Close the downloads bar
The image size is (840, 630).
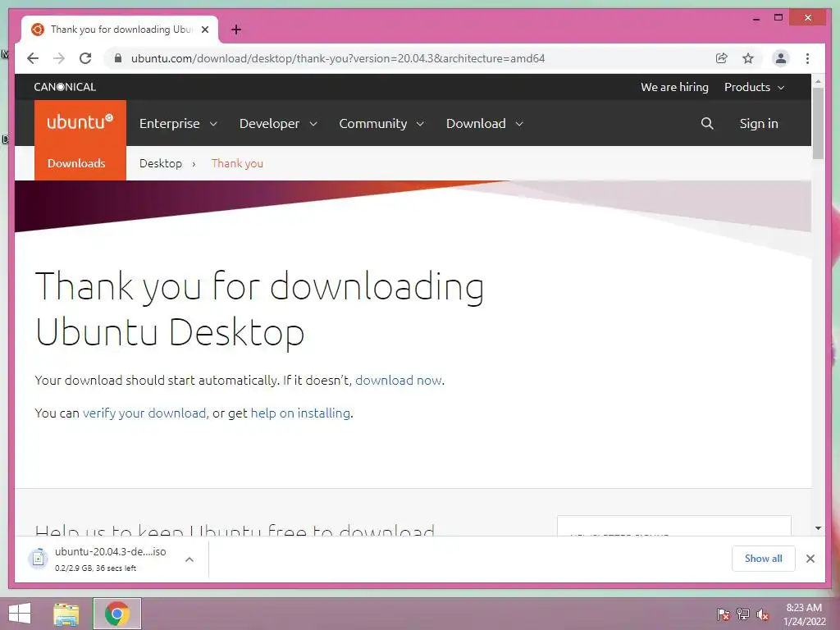coord(810,559)
